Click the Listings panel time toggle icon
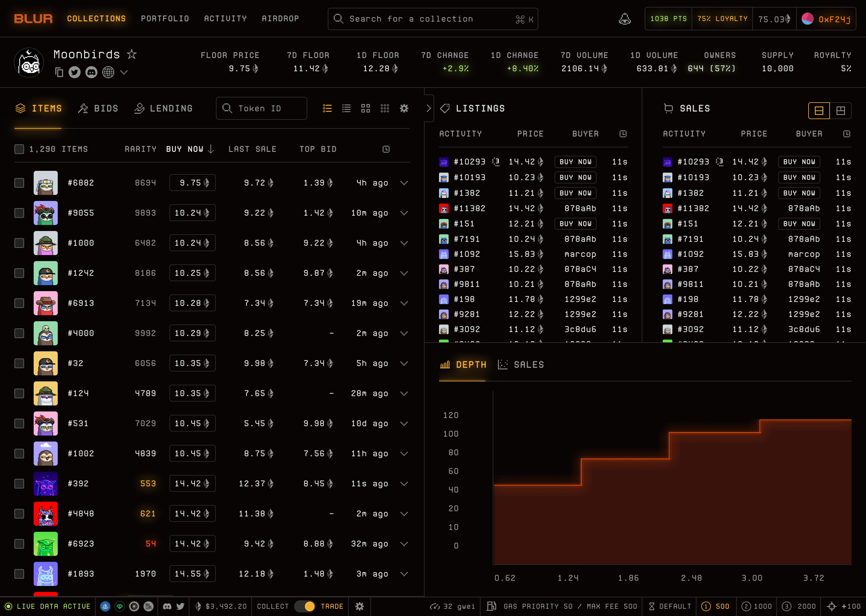866x616 pixels. [x=623, y=134]
